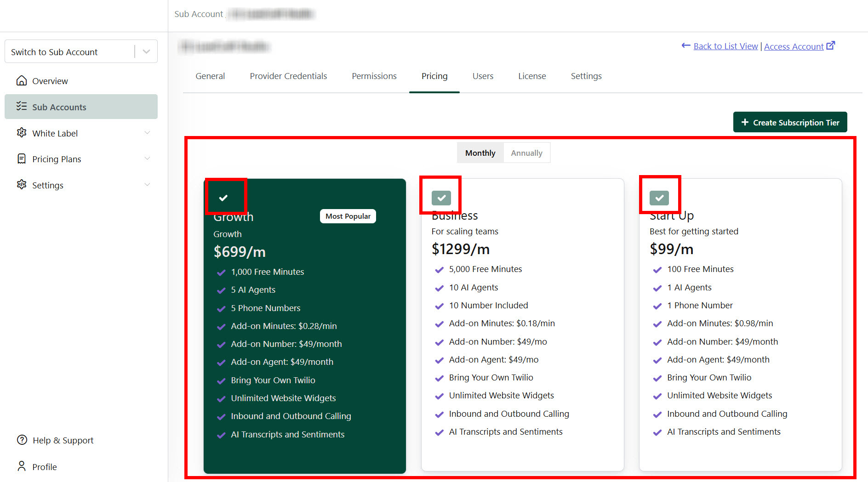Click the checkmark beside '1 AI Agents'

click(657, 288)
